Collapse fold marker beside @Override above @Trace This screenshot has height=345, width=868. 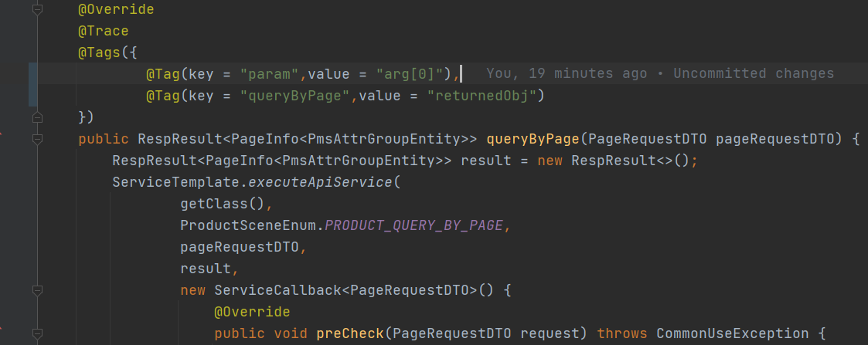[37, 10]
